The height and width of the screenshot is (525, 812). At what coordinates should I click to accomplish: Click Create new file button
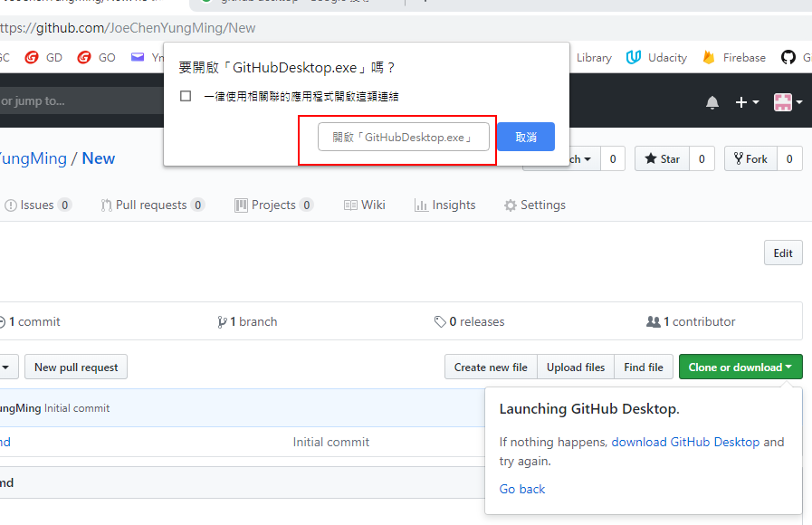point(491,367)
